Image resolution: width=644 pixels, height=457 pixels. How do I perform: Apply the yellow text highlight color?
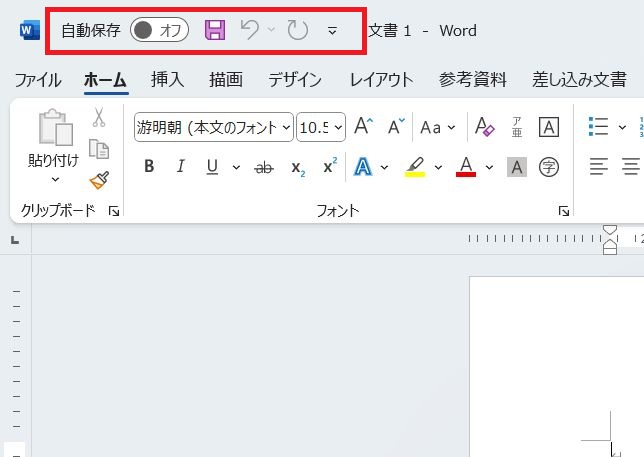click(x=414, y=167)
